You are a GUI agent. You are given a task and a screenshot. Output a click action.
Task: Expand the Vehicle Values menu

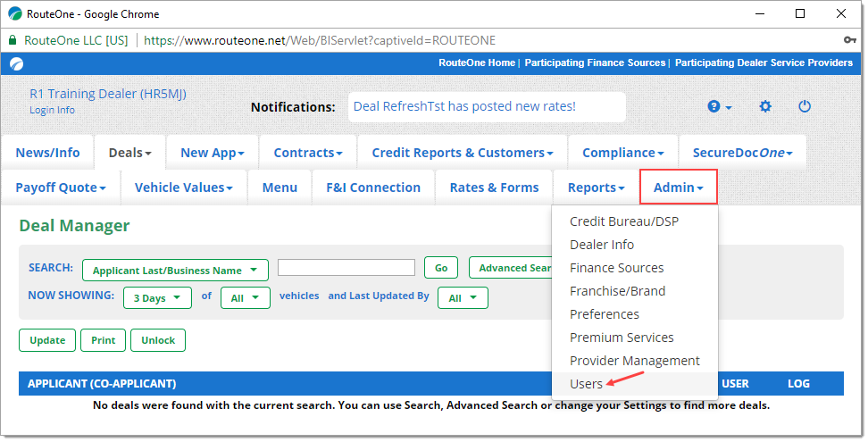pyautogui.click(x=184, y=188)
